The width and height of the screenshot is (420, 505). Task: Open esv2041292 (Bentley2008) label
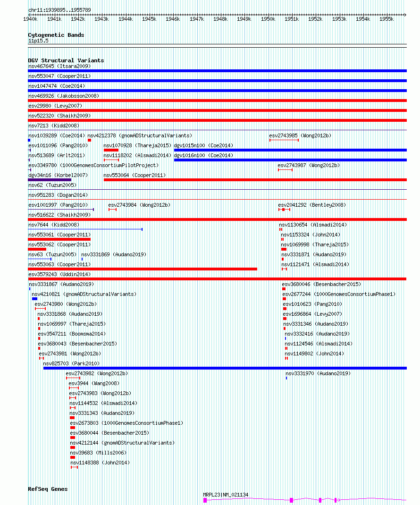click(312, 205)
